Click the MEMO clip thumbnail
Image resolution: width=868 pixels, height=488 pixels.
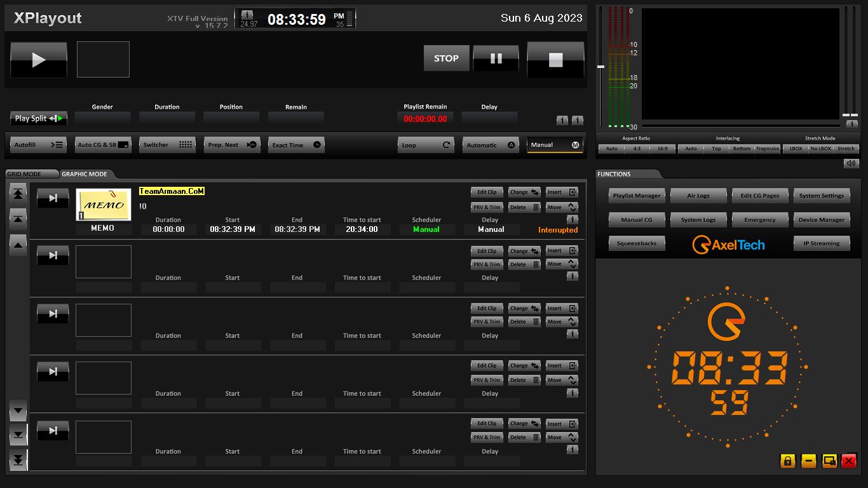tap(104, 205)
